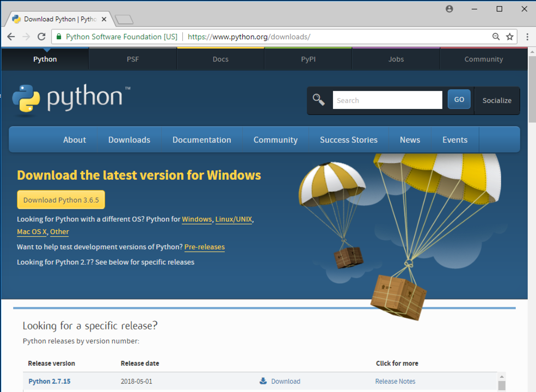Open the Community item in blue navigation
This screenshot has width=536, height=392.
pyautogui.click(x=275, y=139)
